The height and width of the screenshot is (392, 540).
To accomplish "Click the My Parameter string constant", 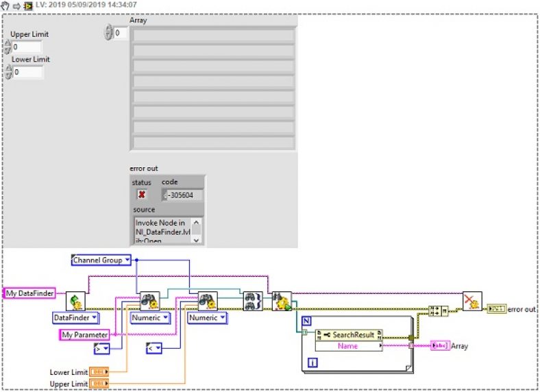I will pos(85,335).
